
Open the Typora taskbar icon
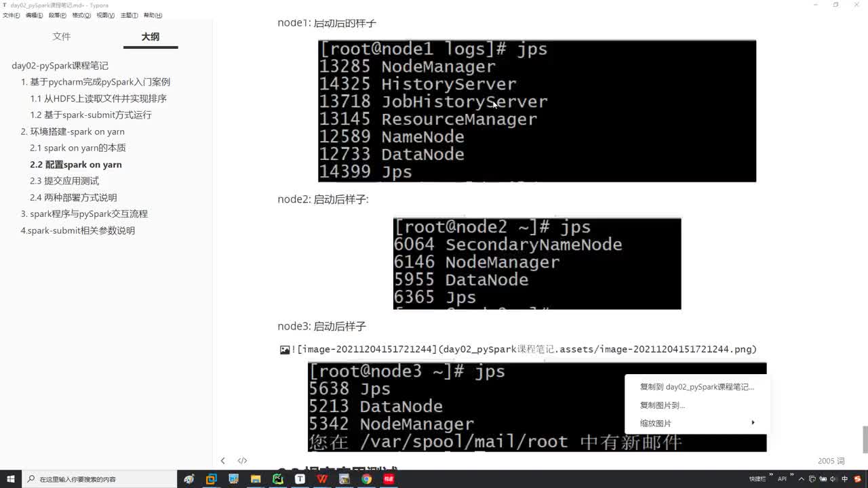[300, 479]
